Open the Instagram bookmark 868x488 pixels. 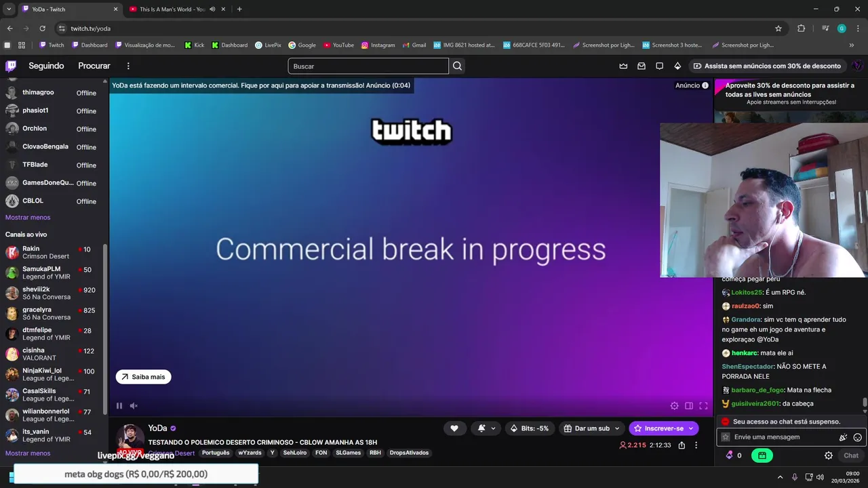click(378, 45)
